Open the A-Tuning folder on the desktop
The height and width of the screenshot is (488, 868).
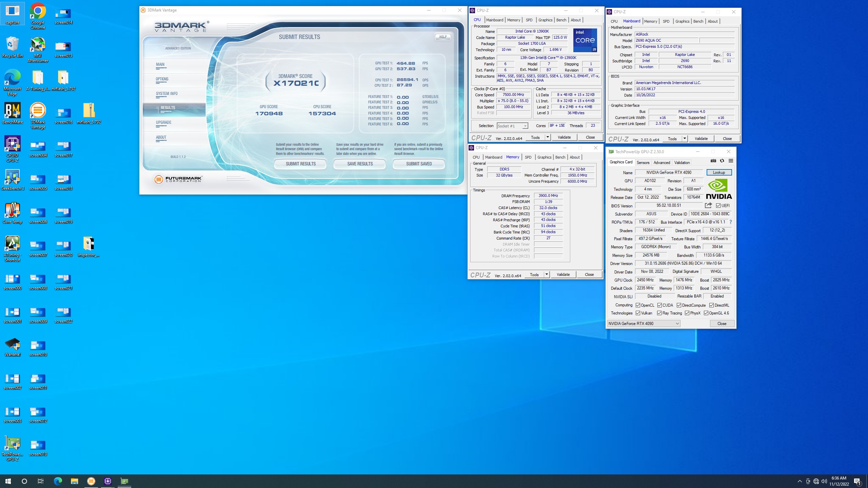tap(38, 80)
